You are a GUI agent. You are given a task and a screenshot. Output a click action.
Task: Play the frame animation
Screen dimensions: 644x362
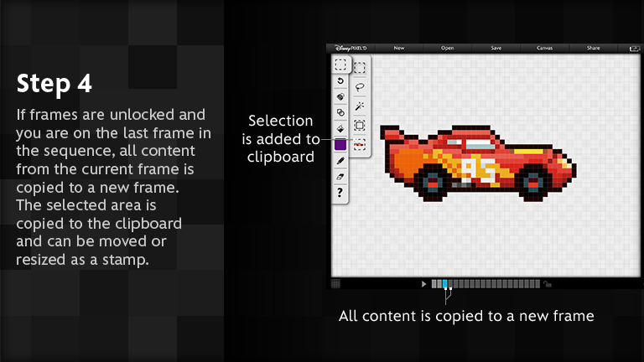423,283
